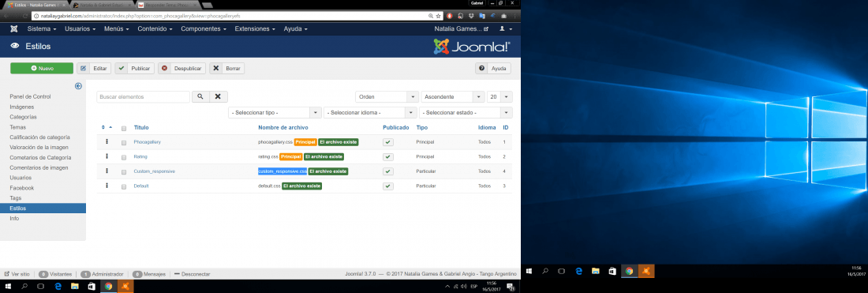Open the 20 items-per-page dropdown

click(x=499, y=96)
